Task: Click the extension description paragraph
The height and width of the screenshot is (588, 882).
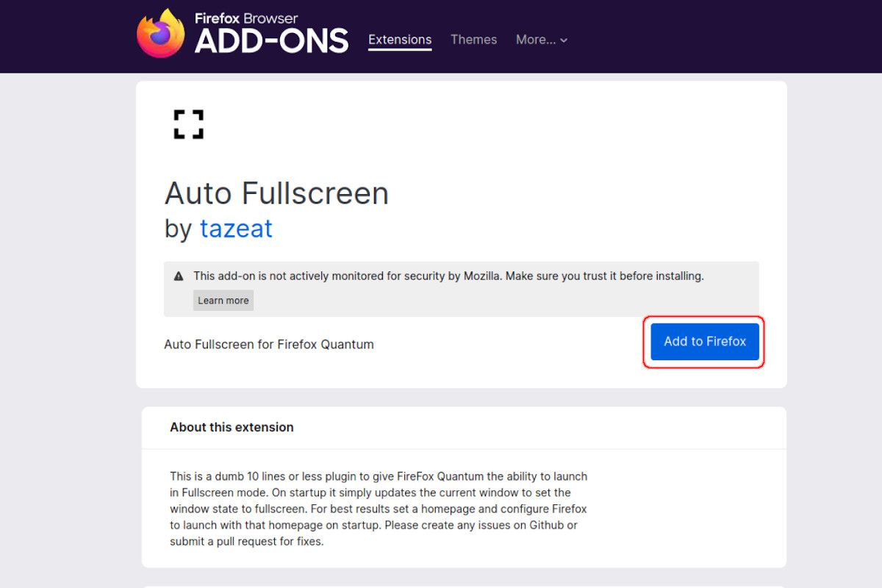Action: pos(379,509)
